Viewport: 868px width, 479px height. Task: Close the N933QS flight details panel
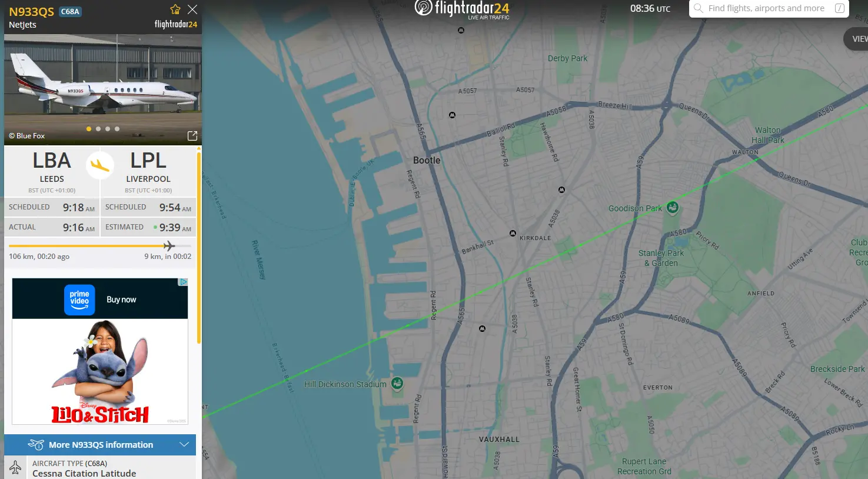point(192,9)
